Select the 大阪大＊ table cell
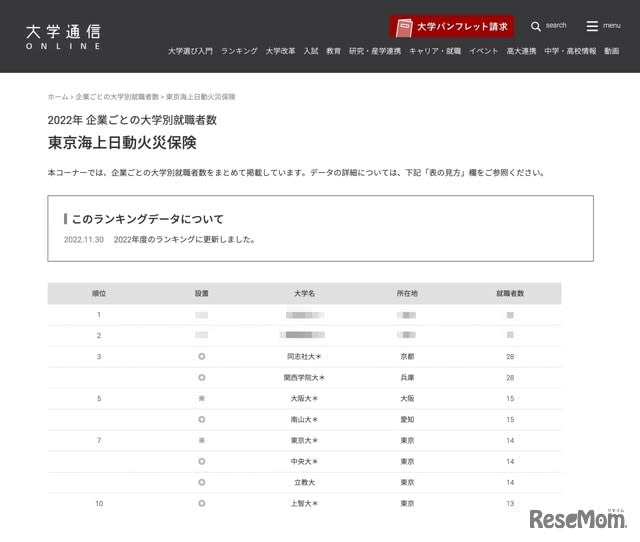Viewport: 640px width, 542px height. tap(304, 399)
